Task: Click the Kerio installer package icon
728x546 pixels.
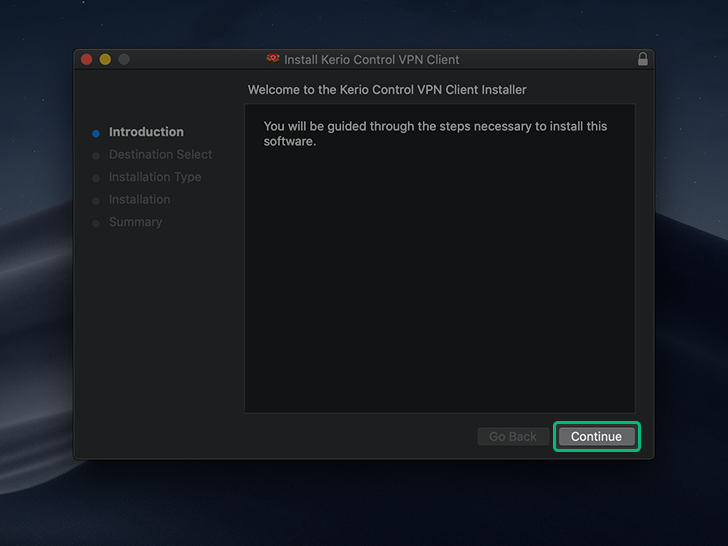Action: pos(273,59)
